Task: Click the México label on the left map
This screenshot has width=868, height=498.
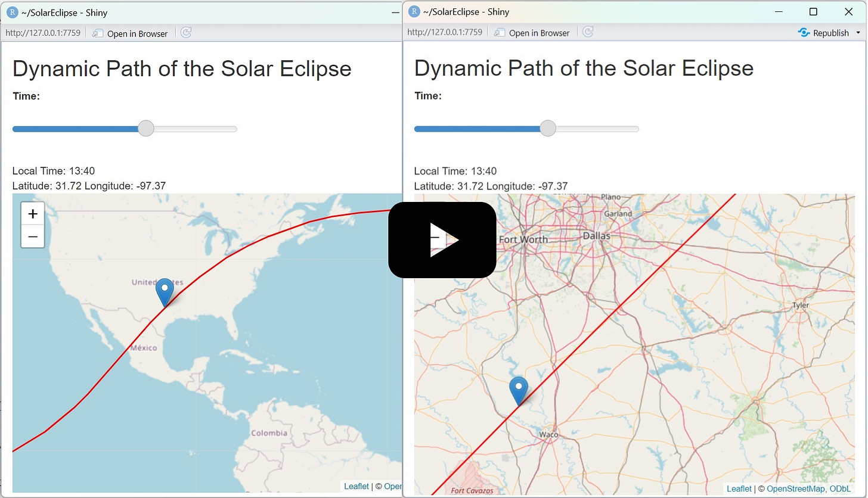Action: tap(144, 347)
